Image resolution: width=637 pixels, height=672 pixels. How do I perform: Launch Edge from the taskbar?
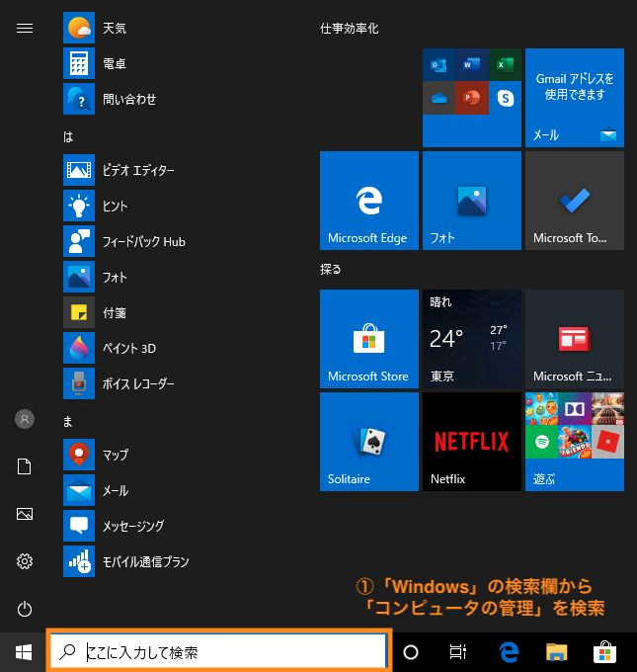tap(509, 652)
